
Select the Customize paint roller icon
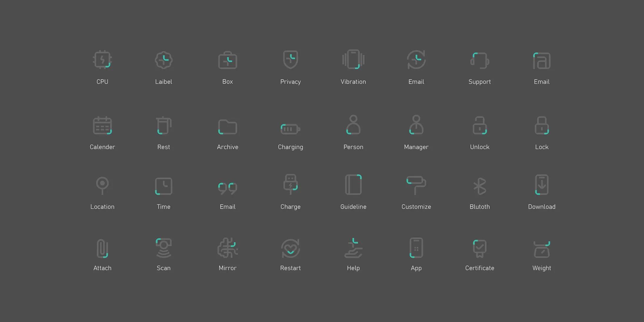416,185
